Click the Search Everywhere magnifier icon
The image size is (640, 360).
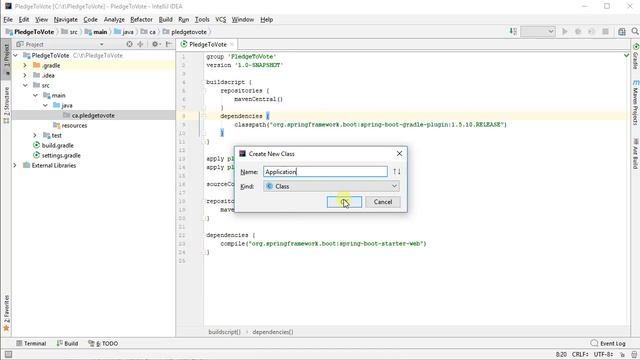[635, 31]
